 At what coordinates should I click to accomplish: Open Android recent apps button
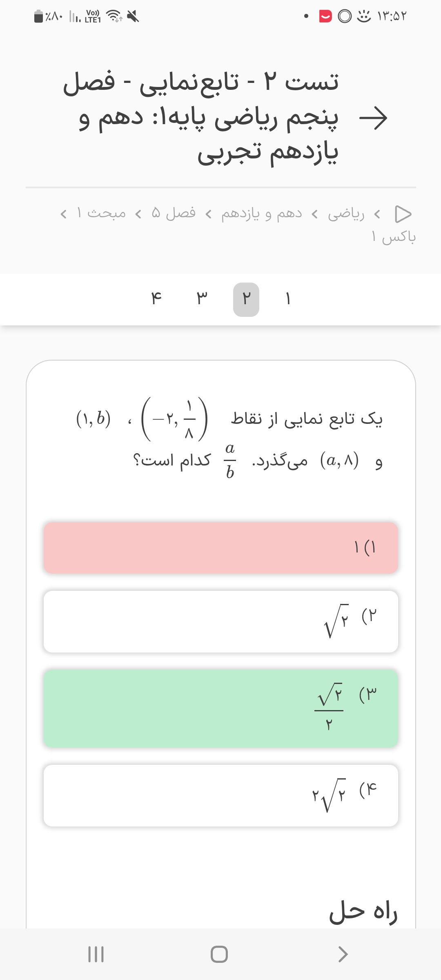click(x=96, y=954)
